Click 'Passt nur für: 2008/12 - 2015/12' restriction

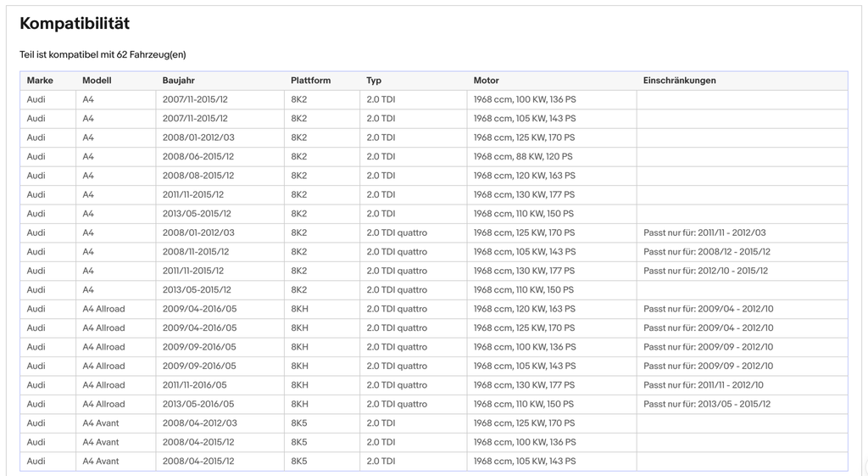coord(706,252)
